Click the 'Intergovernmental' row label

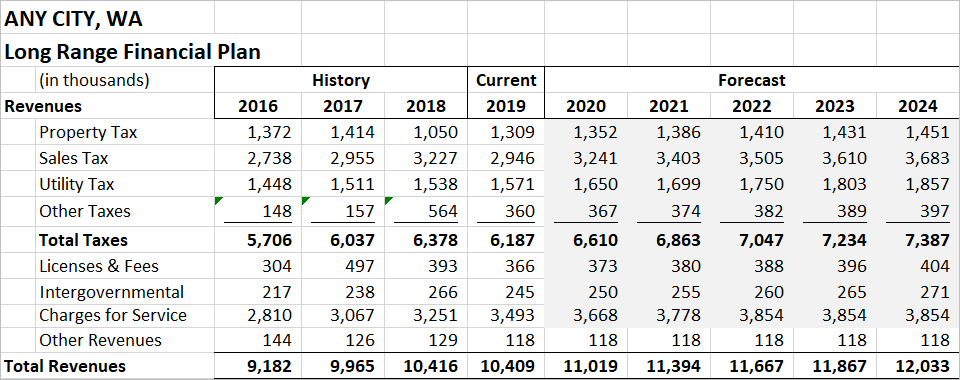tap(111, 292)
